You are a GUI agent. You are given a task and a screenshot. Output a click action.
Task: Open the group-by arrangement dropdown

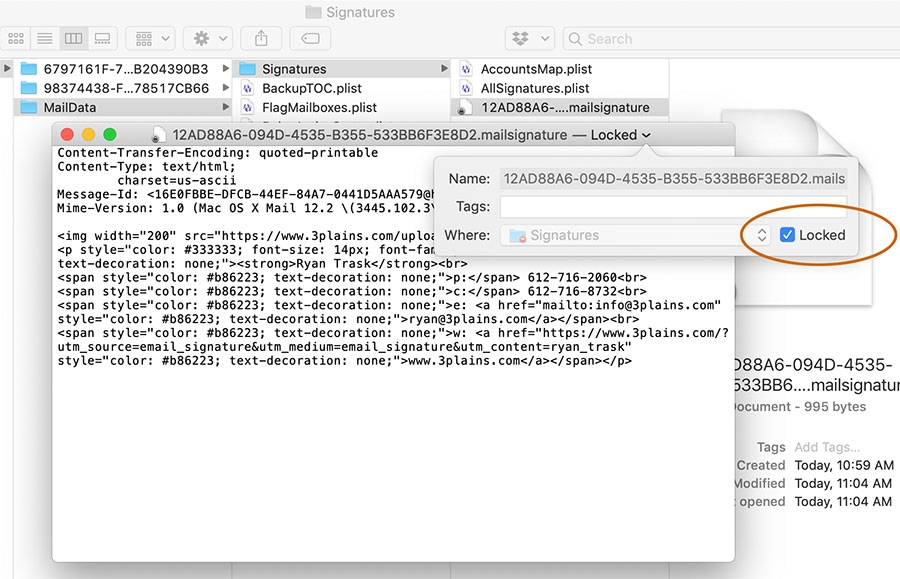[x=151, y=38]
